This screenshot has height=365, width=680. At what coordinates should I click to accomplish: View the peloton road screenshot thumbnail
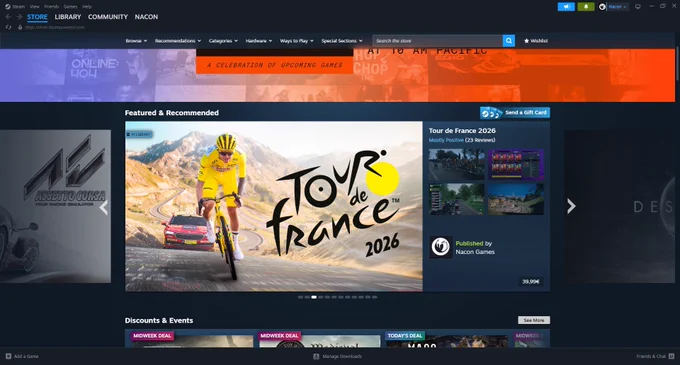click(457, 164)
